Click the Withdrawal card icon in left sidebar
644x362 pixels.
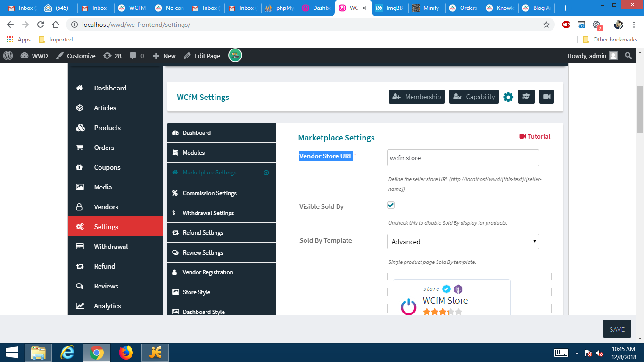(80, 247)
